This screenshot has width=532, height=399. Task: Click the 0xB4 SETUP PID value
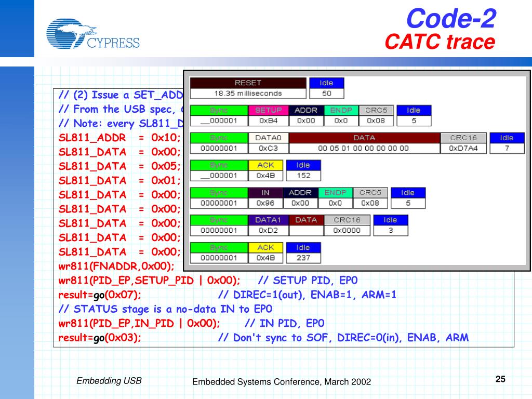[x=268, y=121]
